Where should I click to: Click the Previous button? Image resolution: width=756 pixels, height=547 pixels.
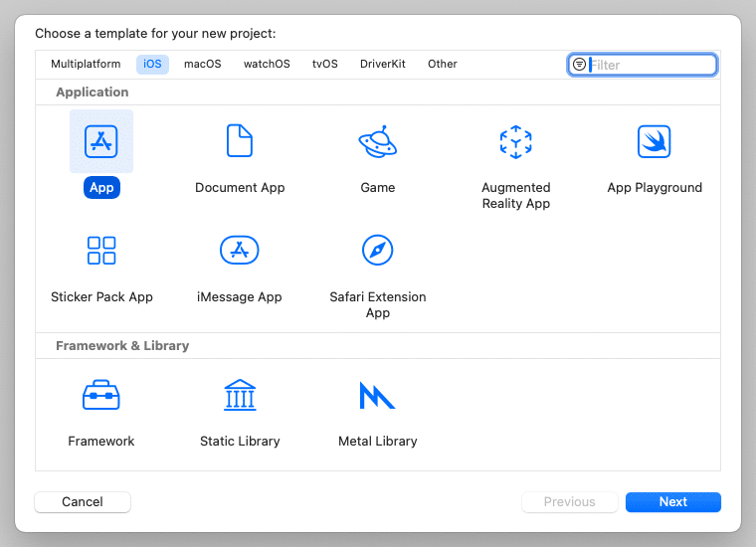pyautogui.click(x=569, y=501)
